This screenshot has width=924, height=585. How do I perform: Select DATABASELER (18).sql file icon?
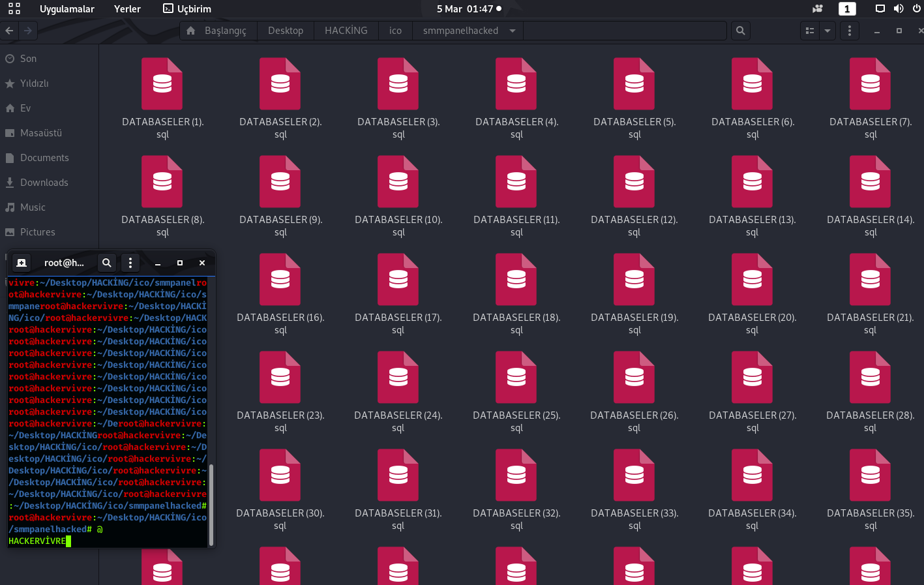click(516, 279)
